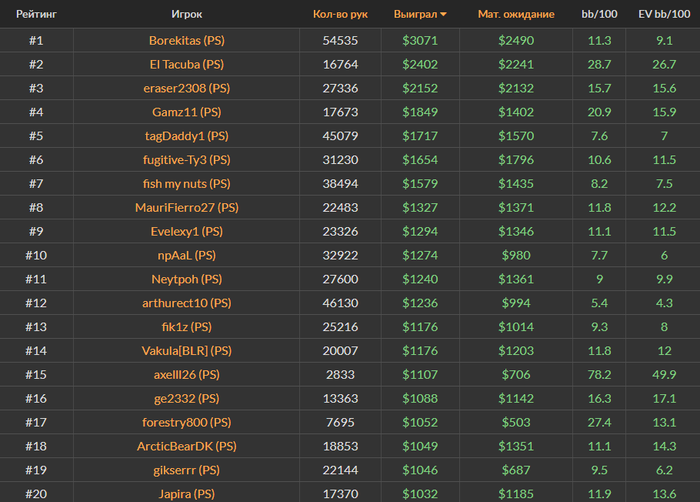View tagDaddy1 (PS) statistics
Image resolution: width=700 pixels, height=502 pixels.
(187, 136)
